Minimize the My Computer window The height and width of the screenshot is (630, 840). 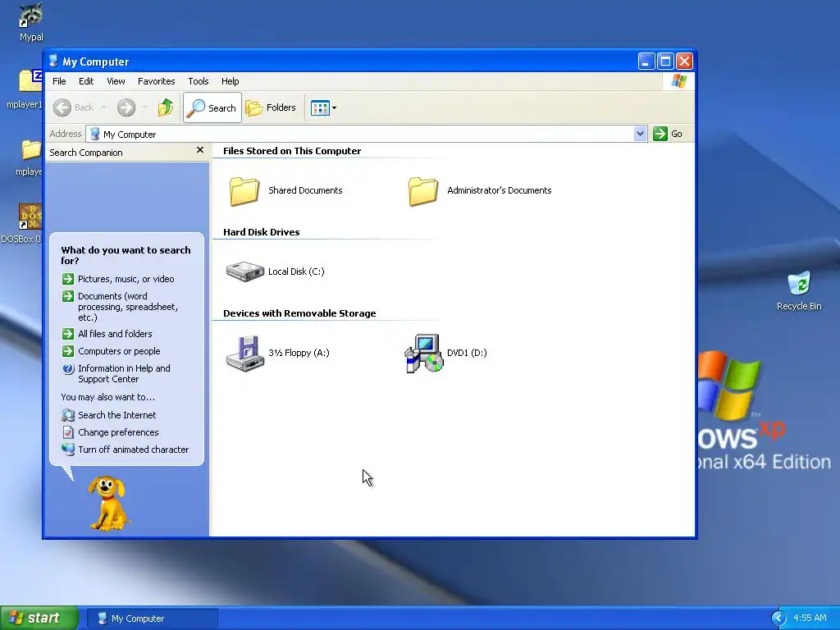point(646,62)
